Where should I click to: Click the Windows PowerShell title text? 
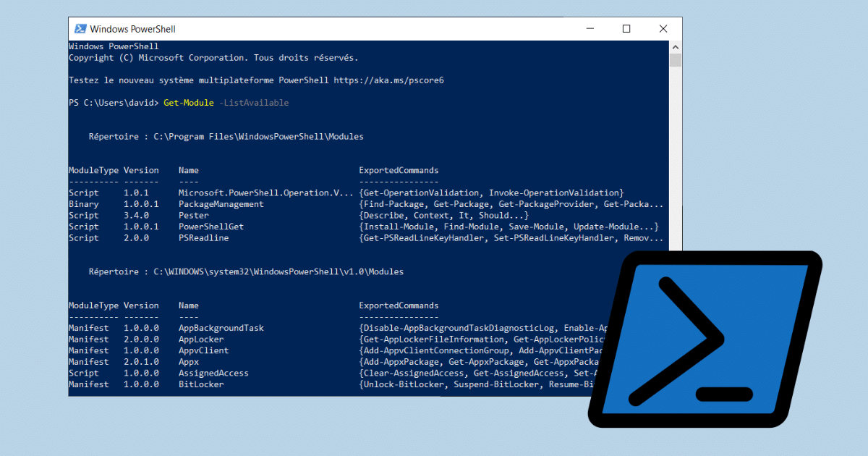point(132,29)
